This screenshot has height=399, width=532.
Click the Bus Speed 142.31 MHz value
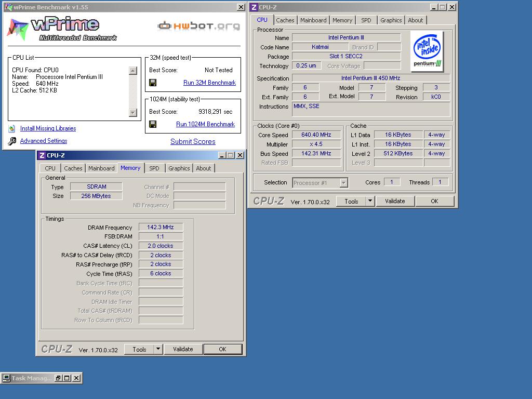tap(316, 153)
